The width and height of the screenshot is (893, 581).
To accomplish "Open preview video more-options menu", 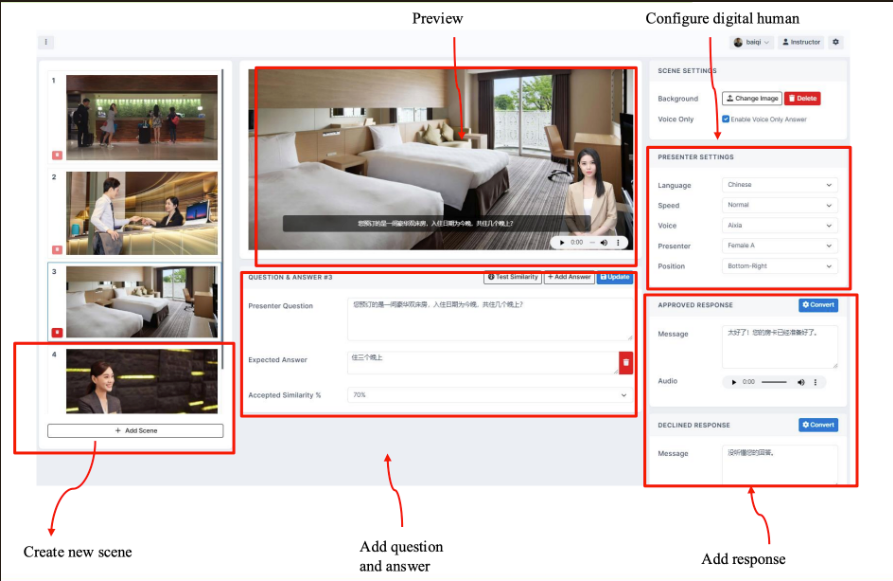I will pyautogui.click(x=618, y=242).
